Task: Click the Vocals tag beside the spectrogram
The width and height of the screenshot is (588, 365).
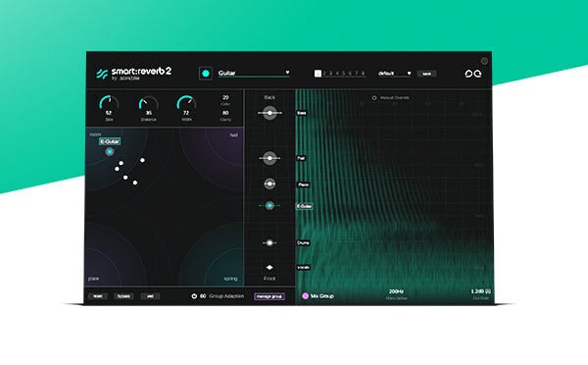Action: (304, 267)
